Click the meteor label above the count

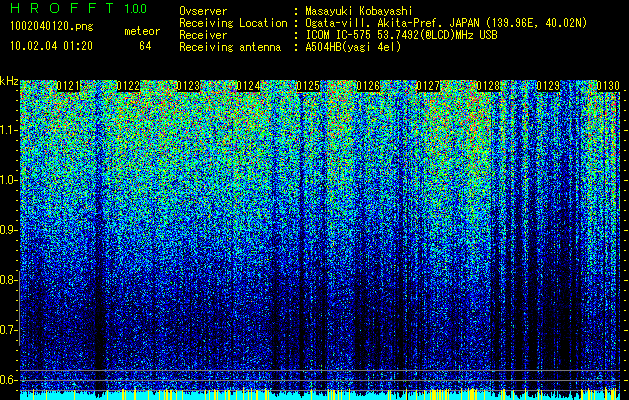142,31
